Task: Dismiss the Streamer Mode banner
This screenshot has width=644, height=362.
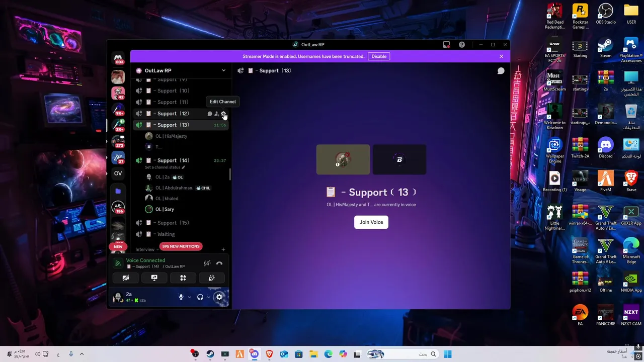Action: [501, 56]
